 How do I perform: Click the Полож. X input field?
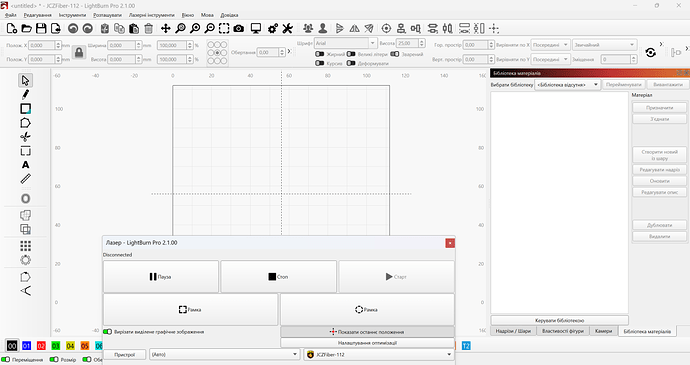42,45
